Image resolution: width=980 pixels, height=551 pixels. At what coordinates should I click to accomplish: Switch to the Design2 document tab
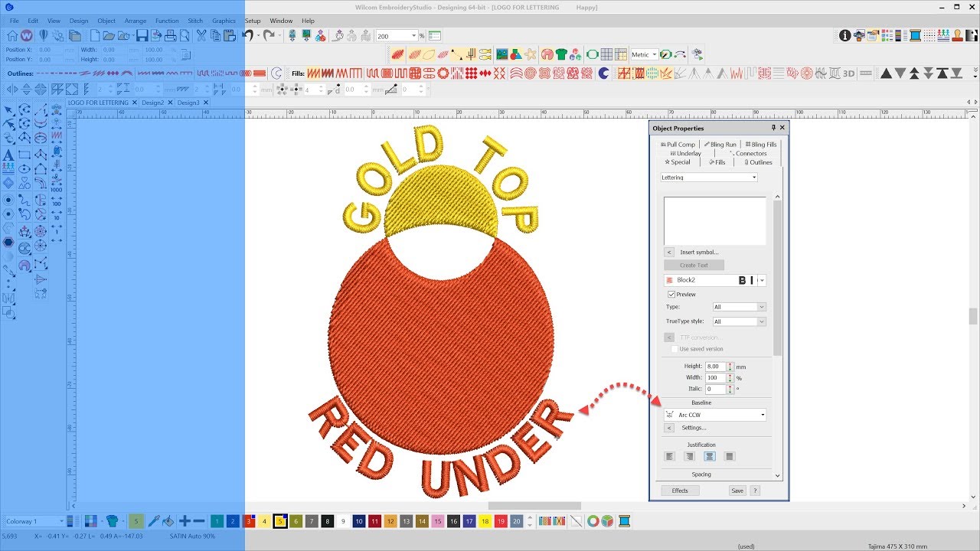pyautogui.click(x=152, y=103)
